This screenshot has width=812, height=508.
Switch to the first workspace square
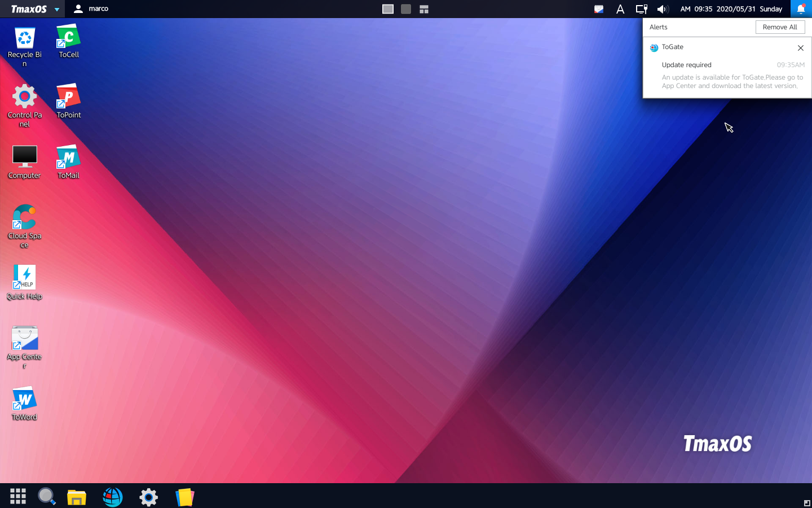point(388,9)
